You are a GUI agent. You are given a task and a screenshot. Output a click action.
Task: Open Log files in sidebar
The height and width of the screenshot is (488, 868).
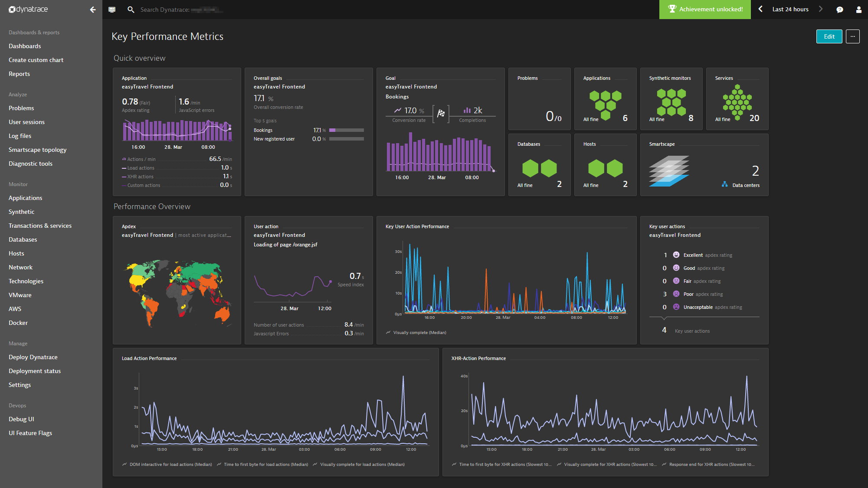pos(20,136)
